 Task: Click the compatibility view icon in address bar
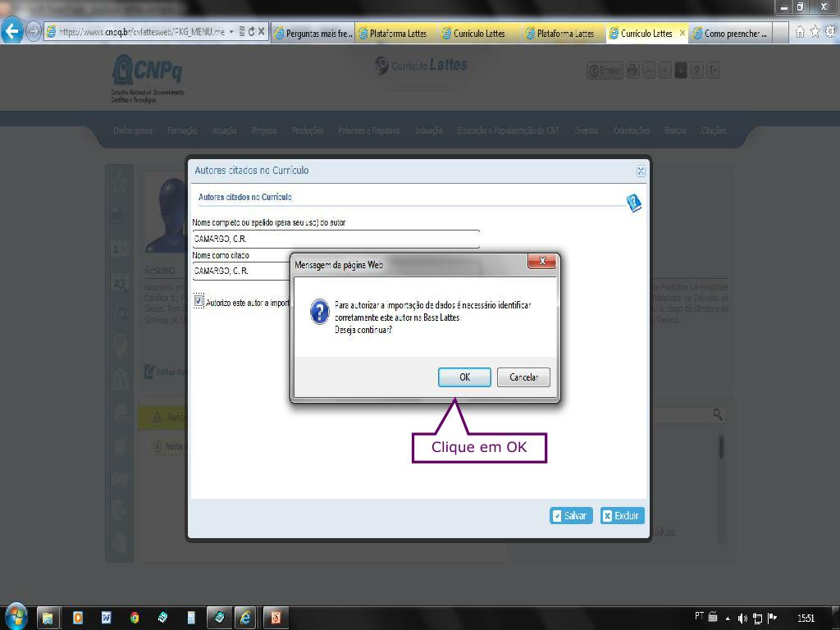click(x=242, y=32)
